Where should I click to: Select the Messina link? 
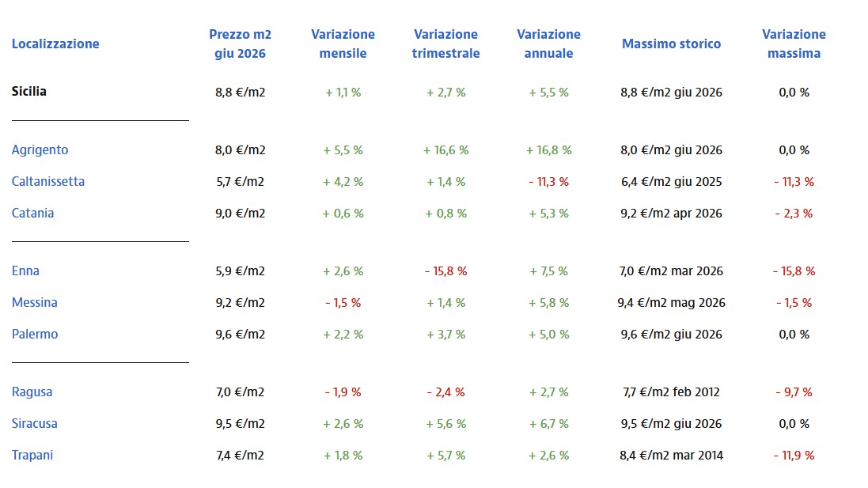click(34, 303)
